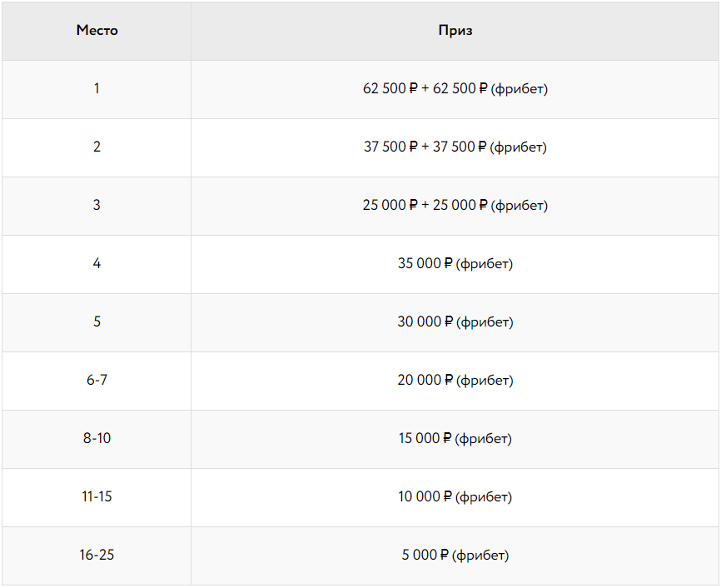
Task: Click the 10 000 ₽ freebet prize
Action: point(455,496)
